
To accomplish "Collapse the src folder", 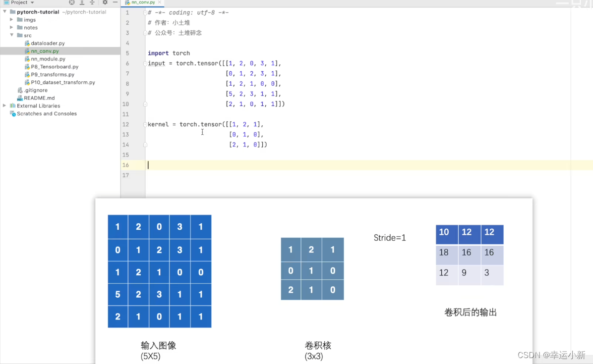I will 11,35.
